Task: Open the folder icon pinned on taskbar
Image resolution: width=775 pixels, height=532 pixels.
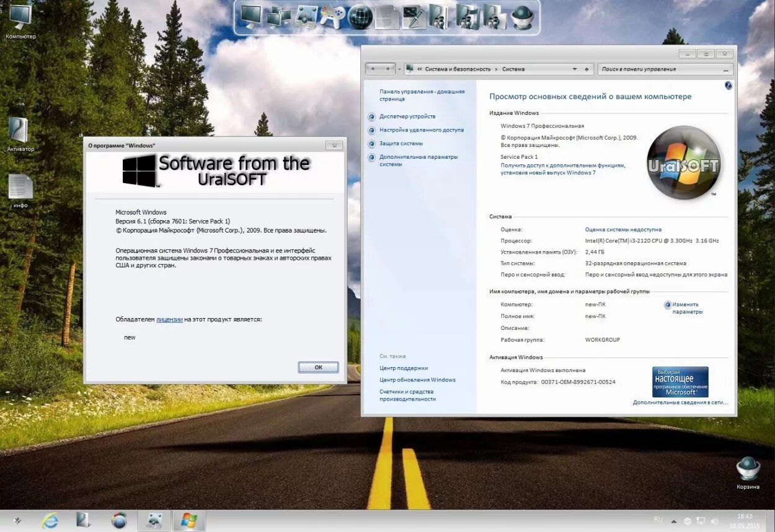Action: [84, 520]
